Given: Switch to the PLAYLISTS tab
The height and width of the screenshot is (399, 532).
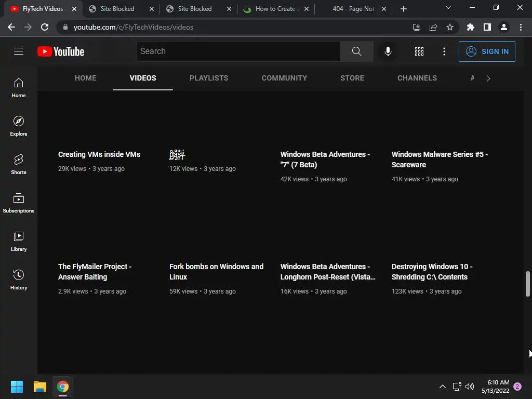Looking at the screenshot, I should click(209, 78).
